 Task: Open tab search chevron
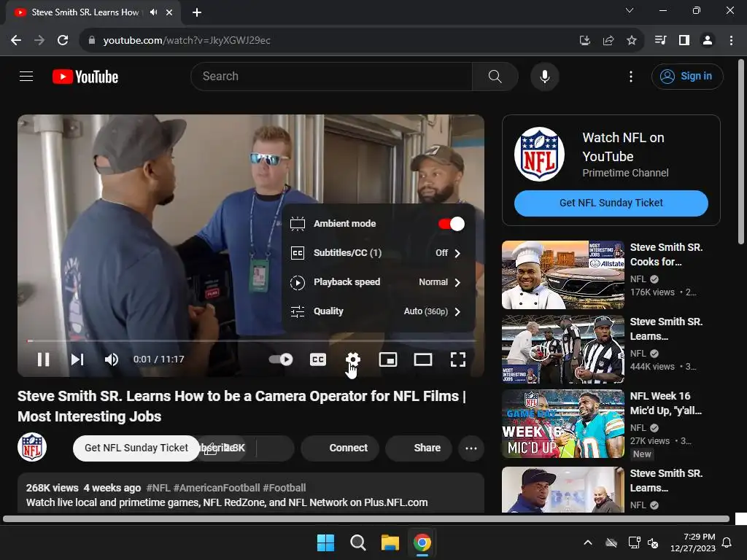point(630,10)
